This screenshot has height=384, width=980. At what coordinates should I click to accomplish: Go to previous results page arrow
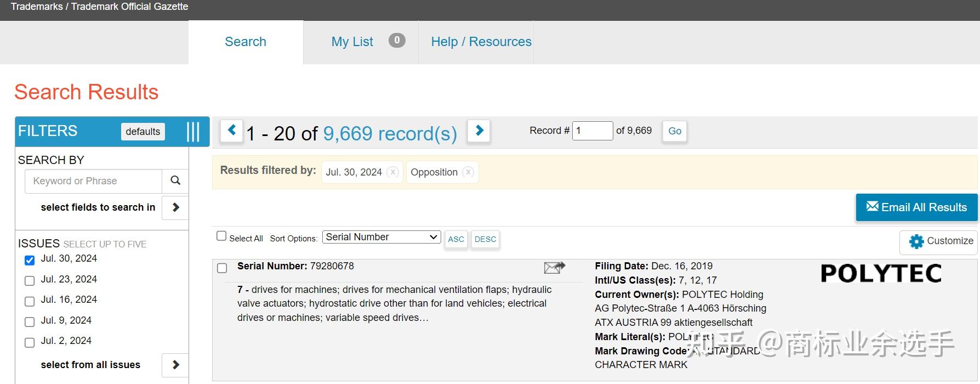point(231,131)
